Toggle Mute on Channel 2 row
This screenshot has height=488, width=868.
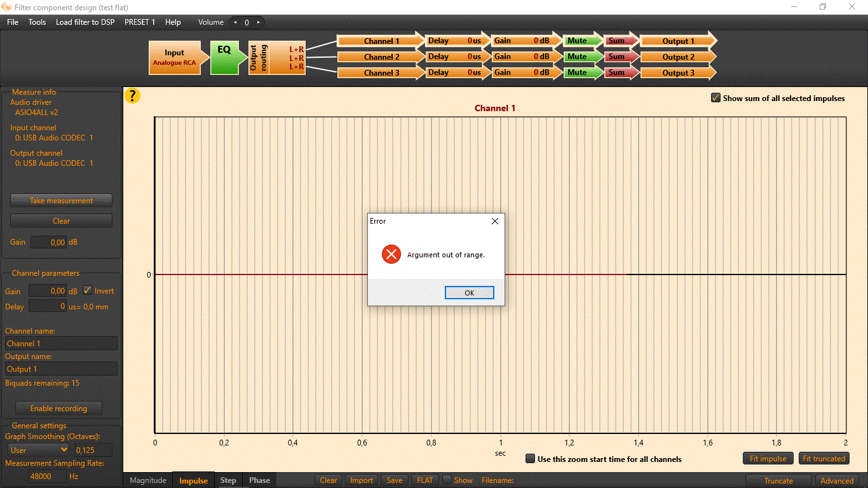pyautogui.click(x=581, y=57)
